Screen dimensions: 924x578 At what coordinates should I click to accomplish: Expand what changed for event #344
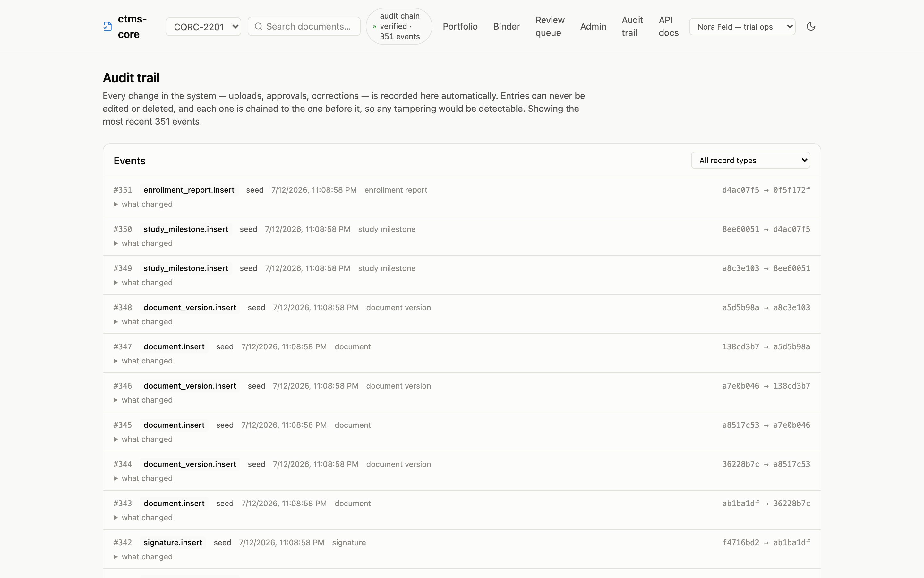click(143, 478)
